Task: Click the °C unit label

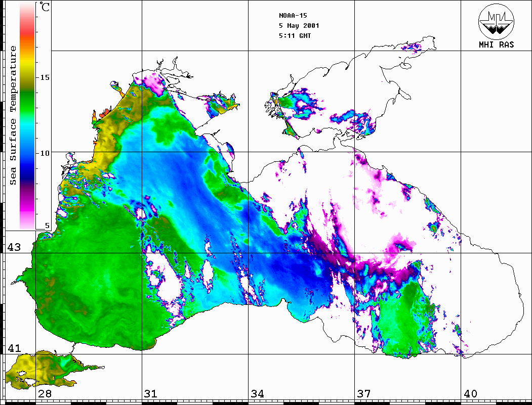Action: (x=45, y=7)
